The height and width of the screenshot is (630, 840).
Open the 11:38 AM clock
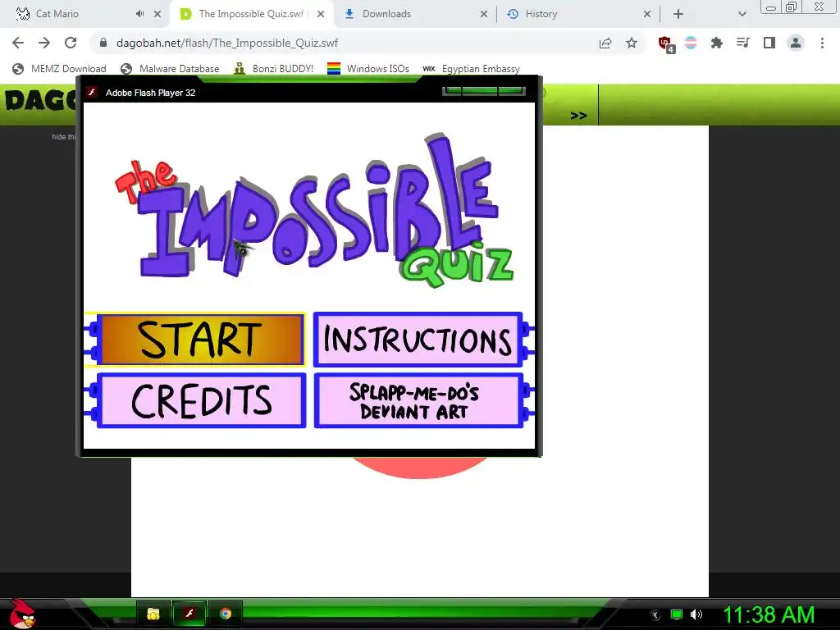[x=769, y=614]
